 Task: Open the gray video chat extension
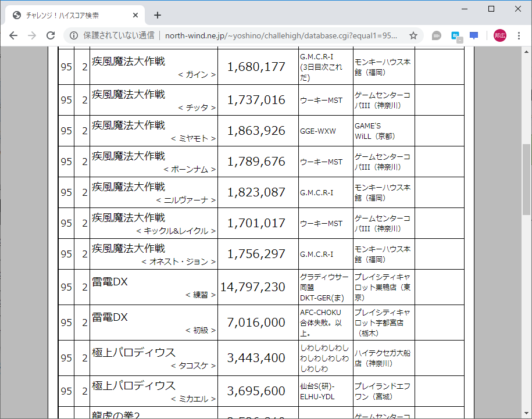[x=435, y=35]
